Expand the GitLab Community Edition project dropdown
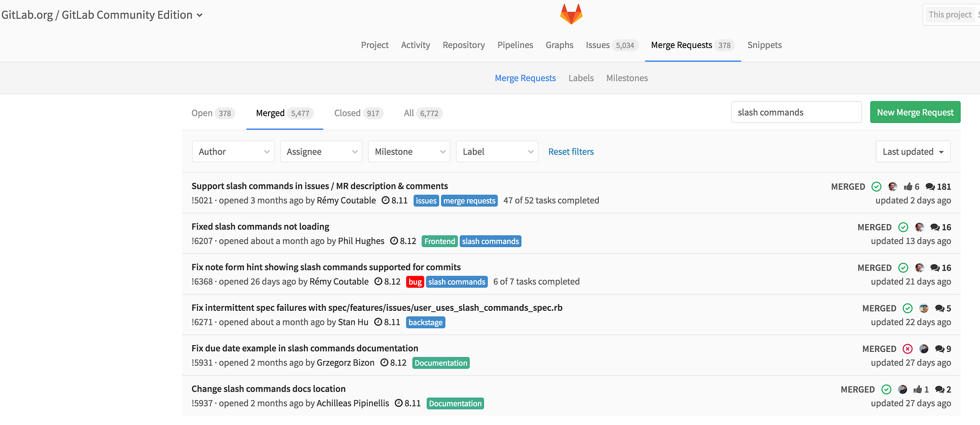Screen dimensions: 980x425 (x=199, y=15)
